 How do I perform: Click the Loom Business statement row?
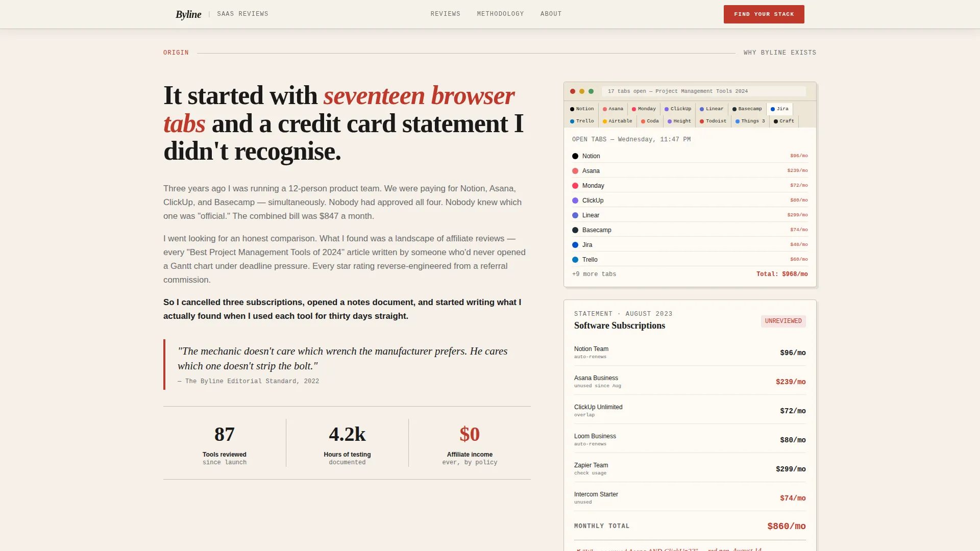(x=690, y=440)
